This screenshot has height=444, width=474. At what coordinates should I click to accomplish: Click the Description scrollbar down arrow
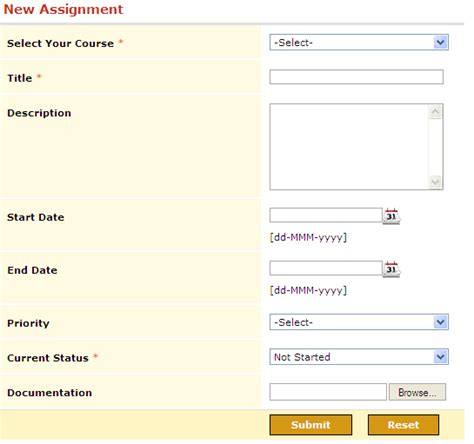pyautogui.click(x=435, y=182)
